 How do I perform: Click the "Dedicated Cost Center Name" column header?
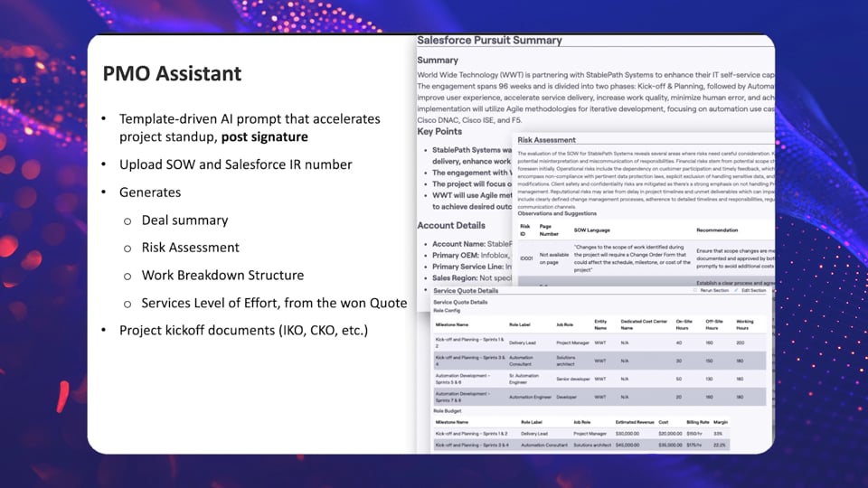point(644,324)
